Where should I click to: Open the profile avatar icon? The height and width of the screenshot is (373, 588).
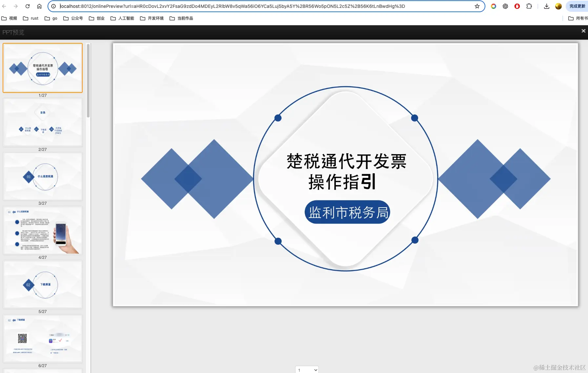pyautogui.click(x=558, y=6)
